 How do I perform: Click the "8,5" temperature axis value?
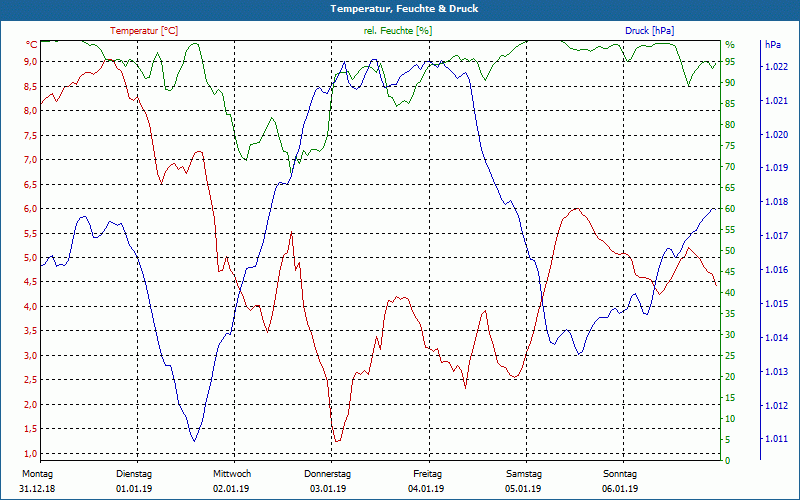(x=31, y=86)
